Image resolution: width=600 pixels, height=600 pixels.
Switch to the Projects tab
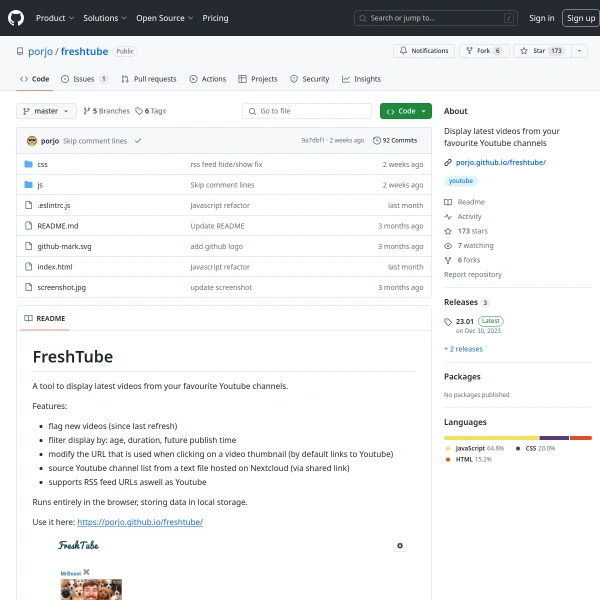pos(258,79)
